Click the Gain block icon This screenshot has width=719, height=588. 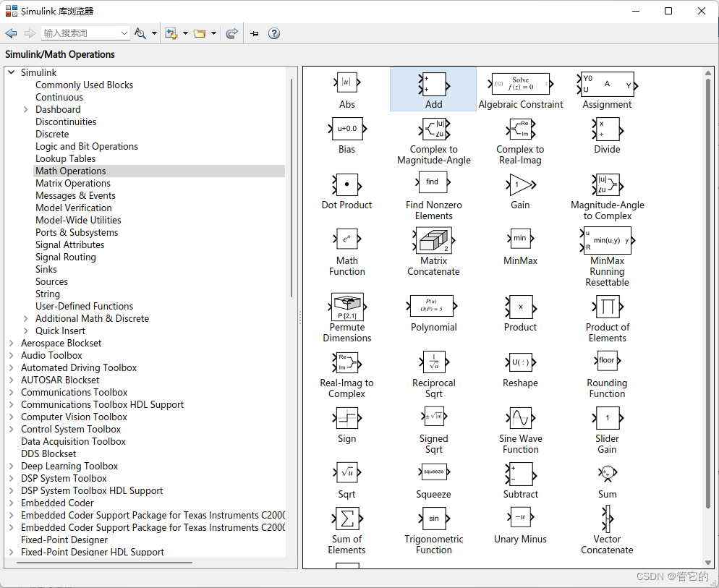(x=520, y=185)
